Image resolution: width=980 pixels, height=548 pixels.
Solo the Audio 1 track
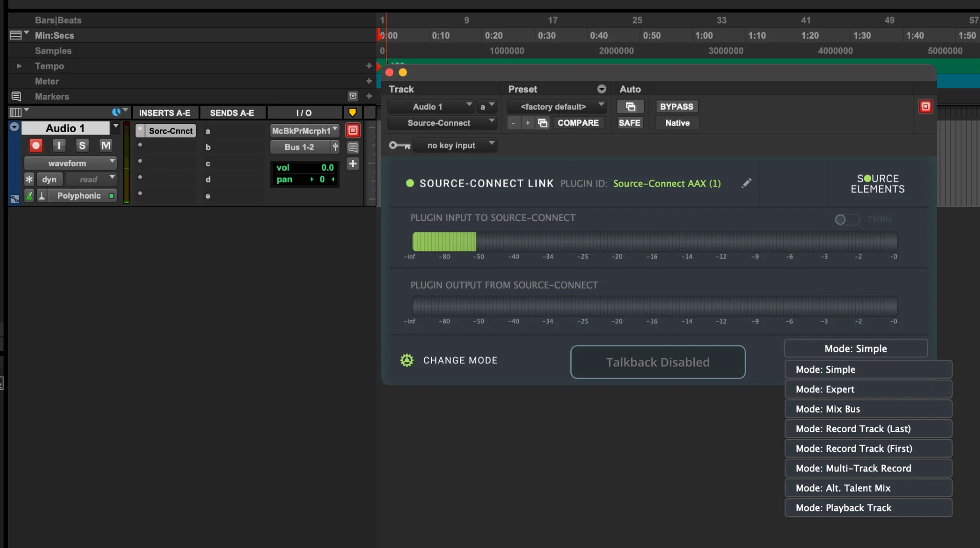82,145
